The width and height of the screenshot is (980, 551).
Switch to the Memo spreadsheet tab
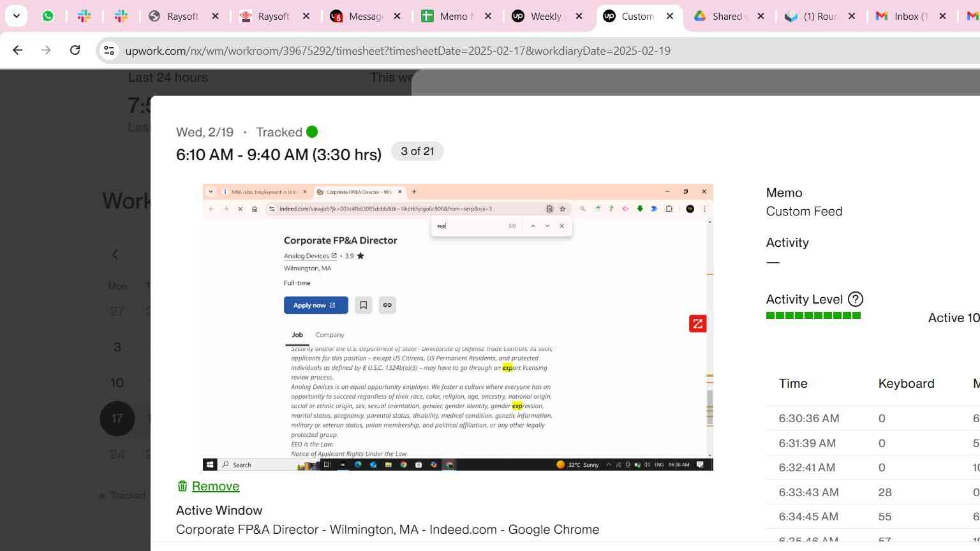pyautogui.click(x=456, y=16)
